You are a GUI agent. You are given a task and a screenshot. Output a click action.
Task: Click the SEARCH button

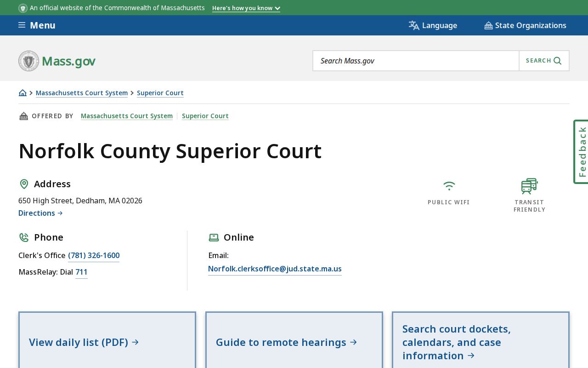[544, 61]
